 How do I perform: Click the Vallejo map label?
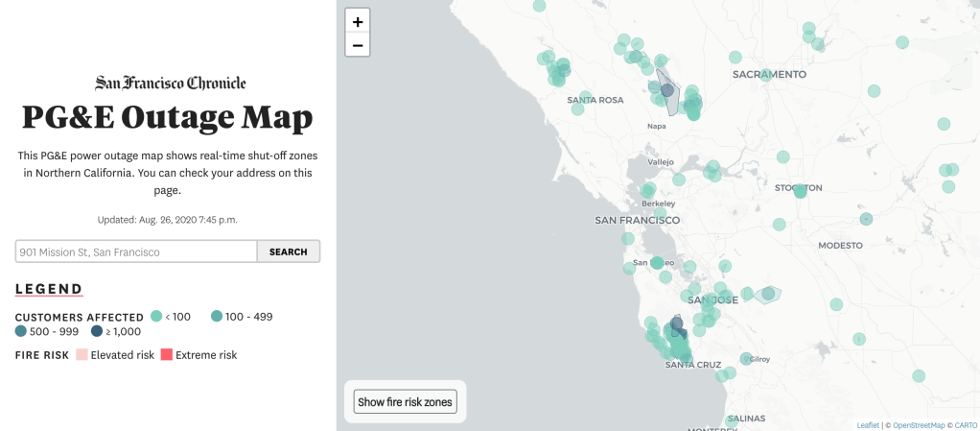661,162
